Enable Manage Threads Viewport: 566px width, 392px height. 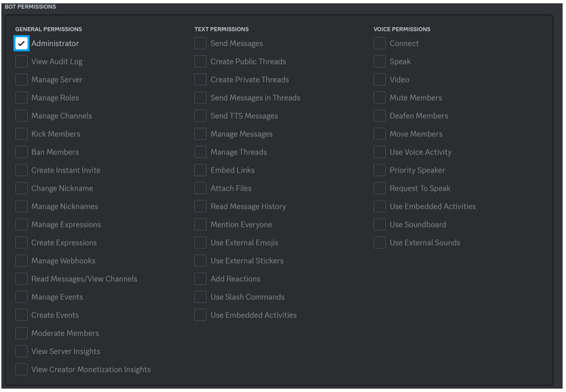click(x=201, y=152)
